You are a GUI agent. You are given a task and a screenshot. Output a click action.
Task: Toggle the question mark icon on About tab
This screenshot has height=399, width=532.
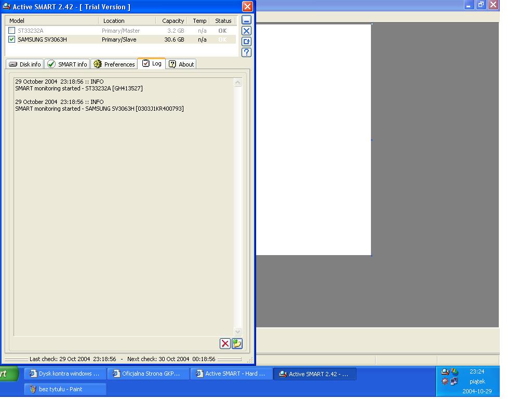(172, 64)
